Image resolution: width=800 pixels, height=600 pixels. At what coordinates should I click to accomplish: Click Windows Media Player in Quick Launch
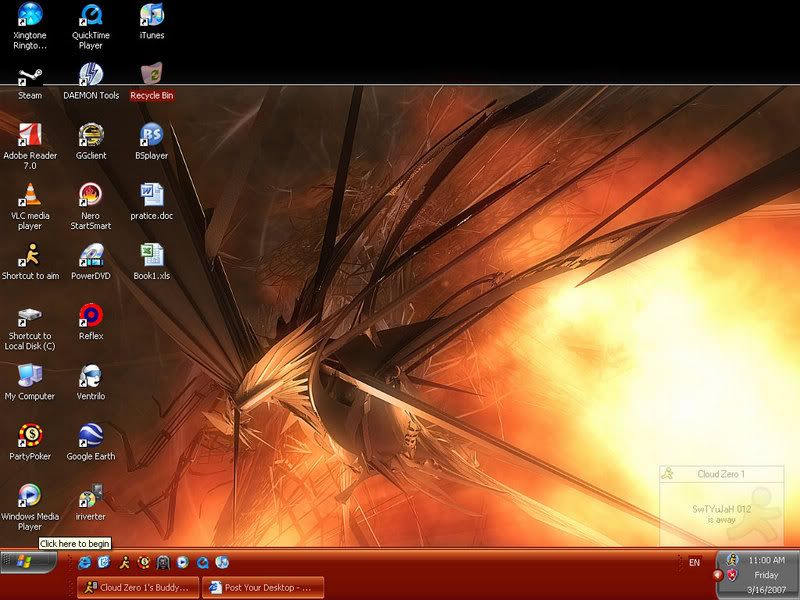point(183,562)
